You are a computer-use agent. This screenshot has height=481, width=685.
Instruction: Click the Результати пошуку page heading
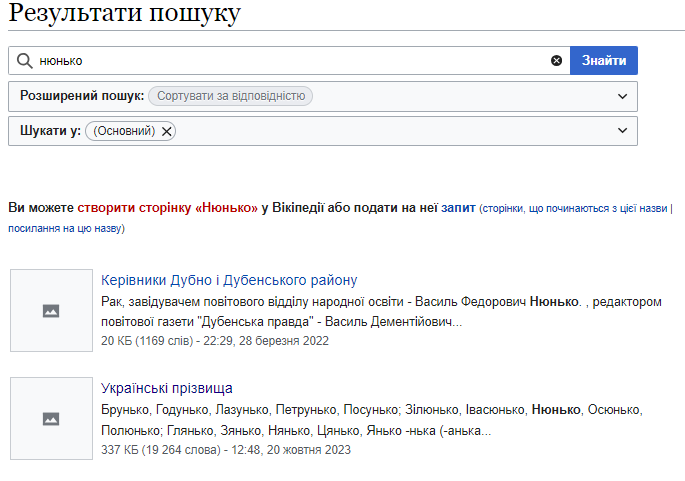tap(125, 15)
